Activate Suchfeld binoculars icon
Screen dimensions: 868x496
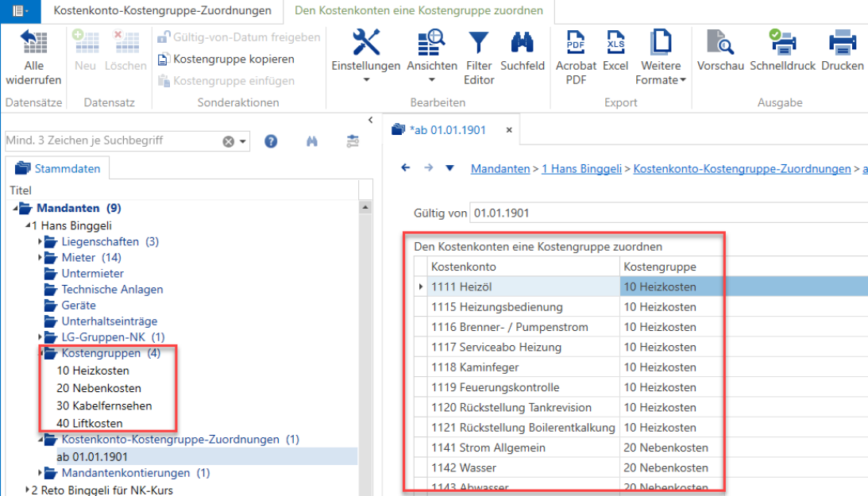[522, 43]
